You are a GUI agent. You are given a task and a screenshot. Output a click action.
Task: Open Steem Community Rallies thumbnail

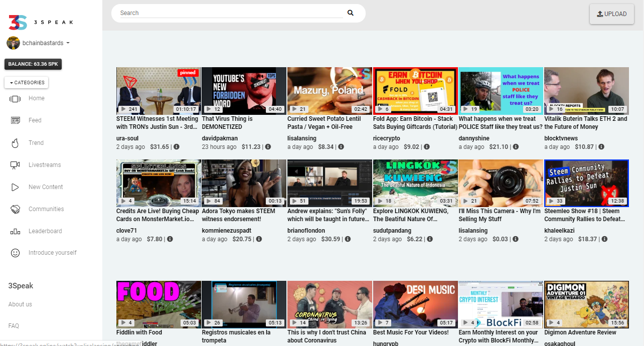586,183
